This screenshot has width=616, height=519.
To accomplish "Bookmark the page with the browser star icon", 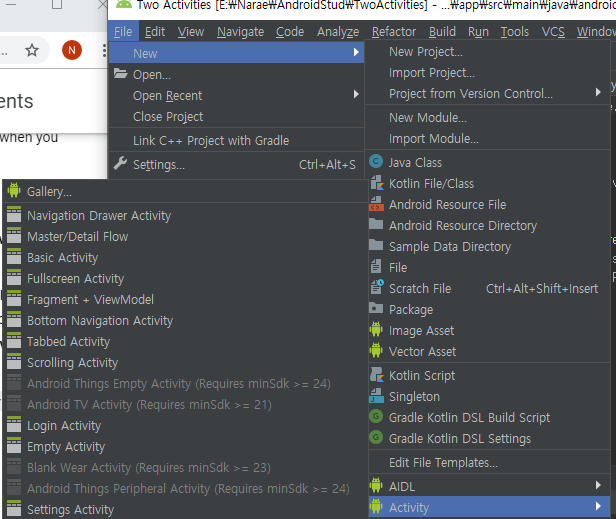I will (32, 50).
